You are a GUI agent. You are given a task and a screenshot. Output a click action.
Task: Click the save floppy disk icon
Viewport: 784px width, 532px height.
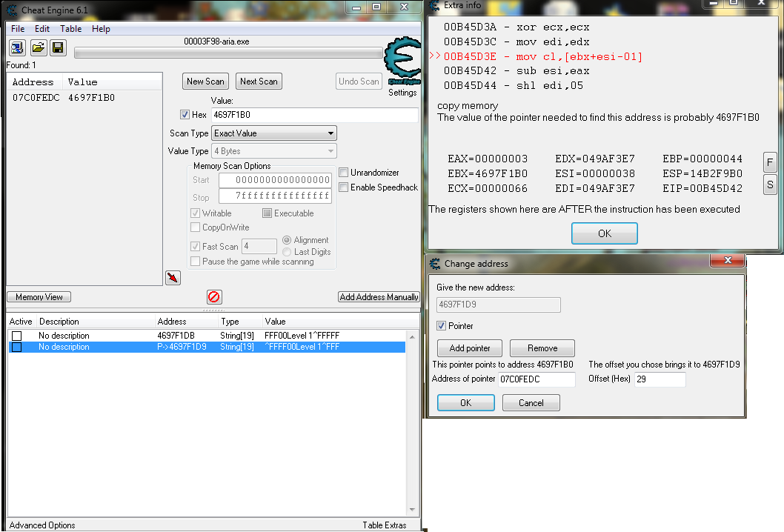click(58, 48)
